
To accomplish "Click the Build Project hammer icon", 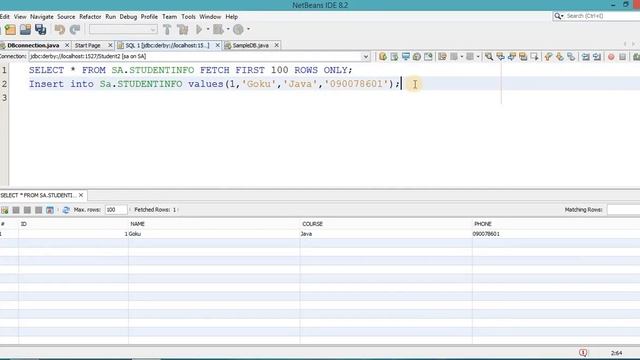I will point(167,29).
